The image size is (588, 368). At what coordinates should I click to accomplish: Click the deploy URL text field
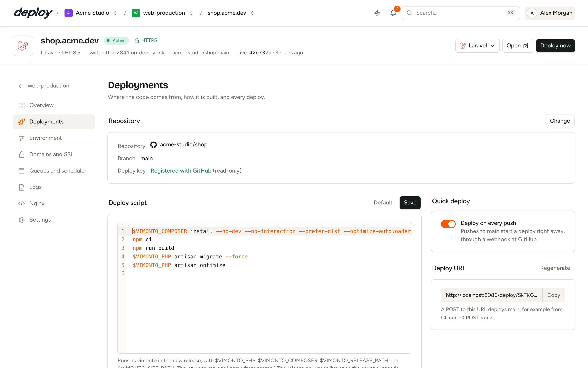[x=492, y=295]
